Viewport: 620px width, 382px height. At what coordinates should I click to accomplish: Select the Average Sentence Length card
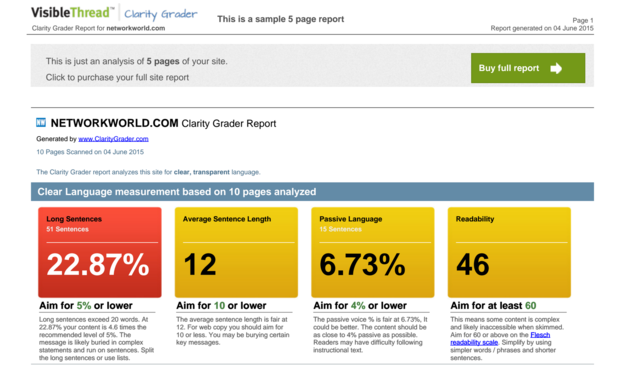236,252
